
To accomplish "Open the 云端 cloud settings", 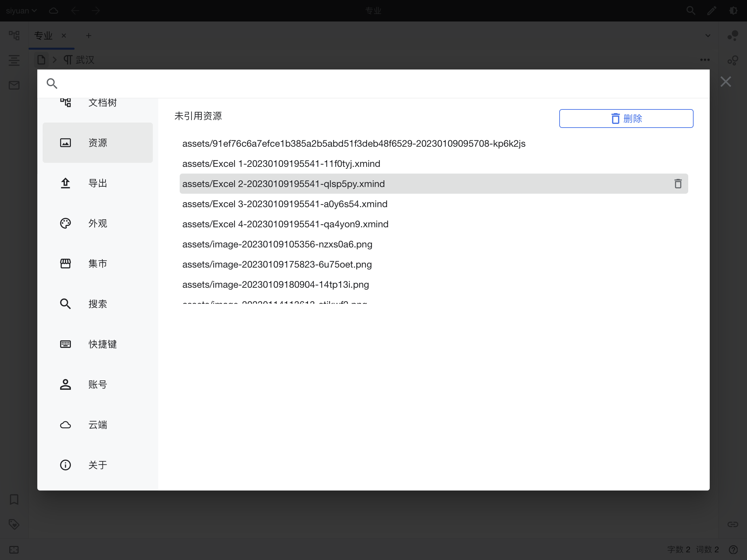I will click(97, 425).
